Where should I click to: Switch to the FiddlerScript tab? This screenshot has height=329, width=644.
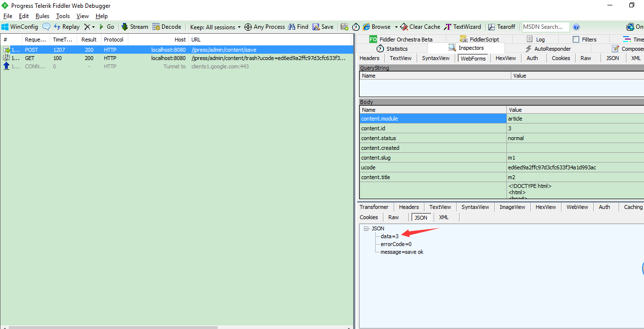pos(479,39)
